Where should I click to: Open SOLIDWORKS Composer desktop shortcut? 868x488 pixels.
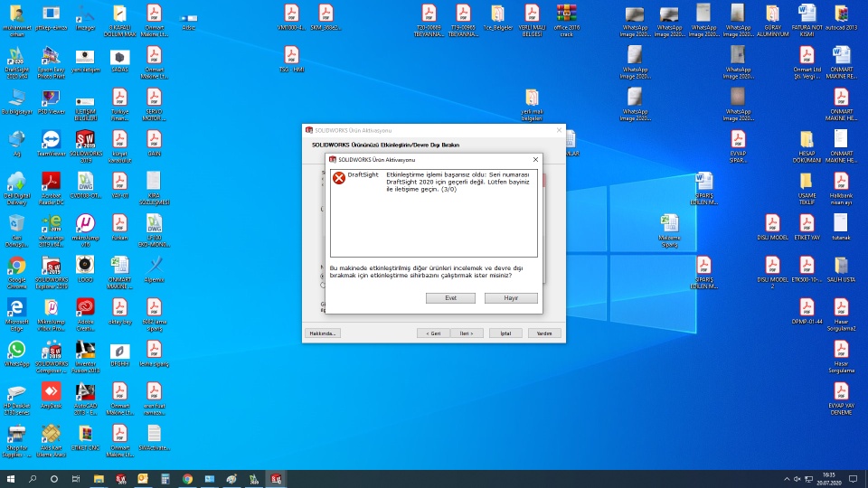coord(51,356)
